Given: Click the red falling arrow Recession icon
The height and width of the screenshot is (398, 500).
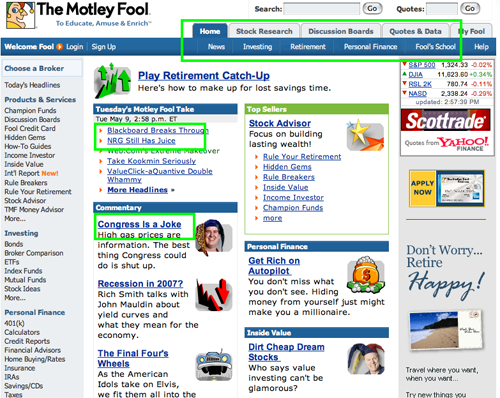Looking at the screenshot, I should tap(213, 295).
